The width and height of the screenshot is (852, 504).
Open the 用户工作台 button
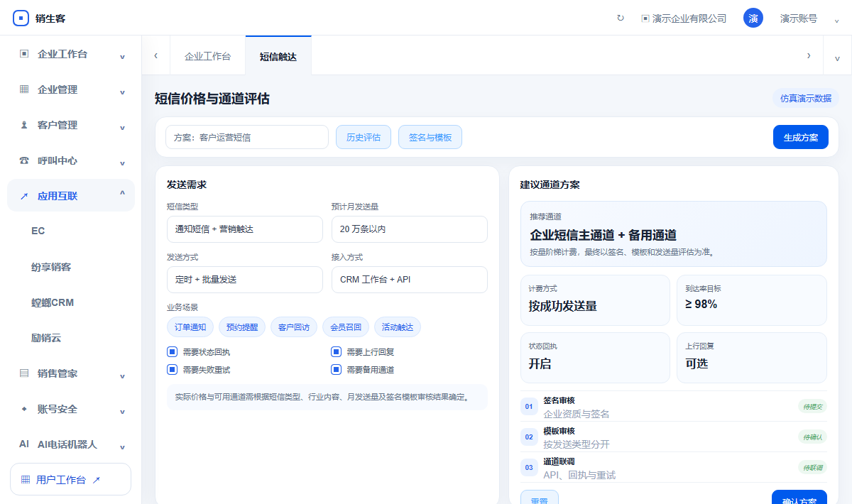70,479
